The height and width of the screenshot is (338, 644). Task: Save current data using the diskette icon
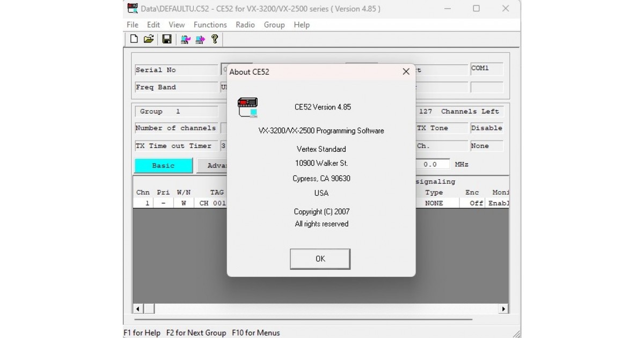pos(166,39)
